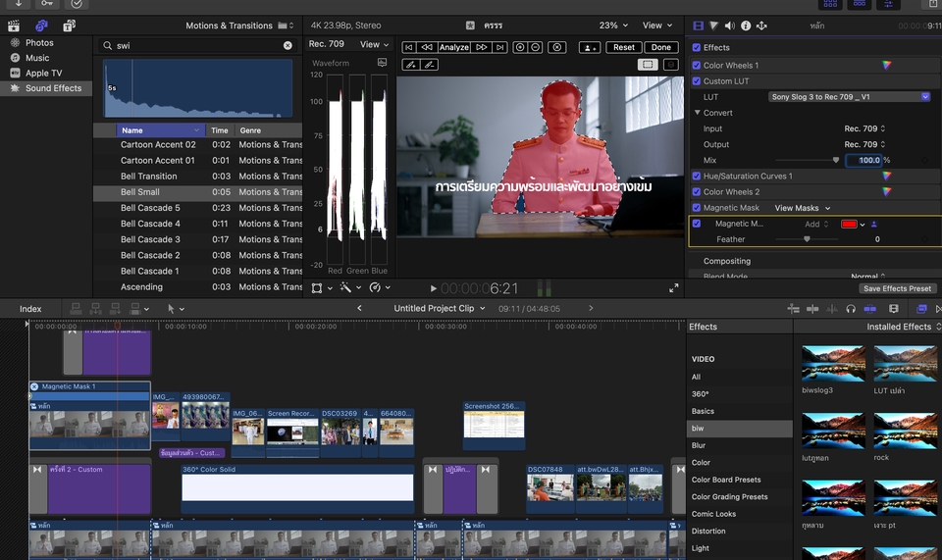
Task: Play the project in the viewer
Action: 433,288
